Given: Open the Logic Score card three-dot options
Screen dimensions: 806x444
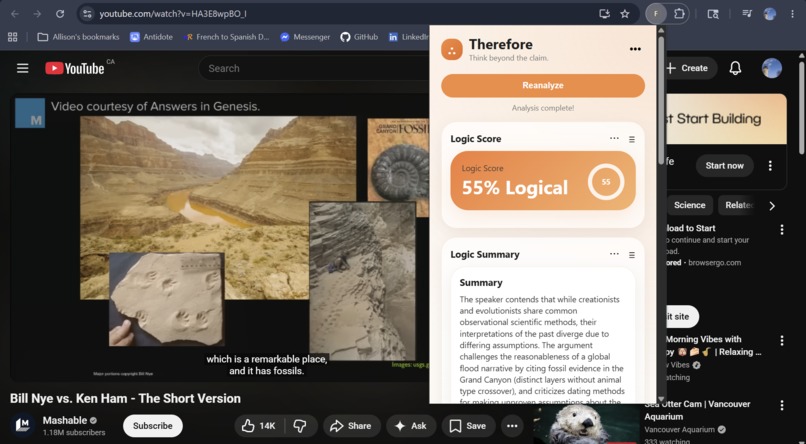Looking at the screenshot, I should point(614,138).
